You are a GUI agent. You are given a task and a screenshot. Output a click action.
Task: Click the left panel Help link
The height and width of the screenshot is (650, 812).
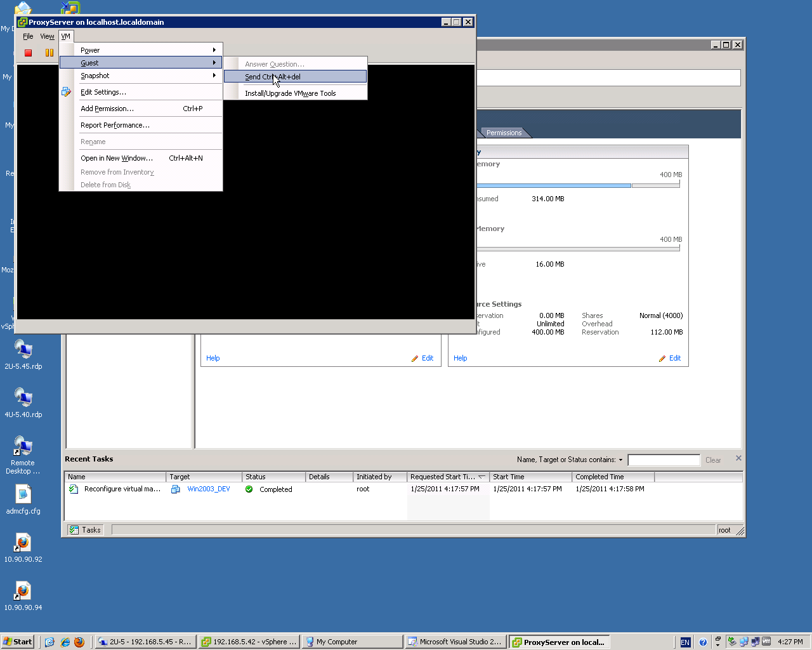click(213, 359)
